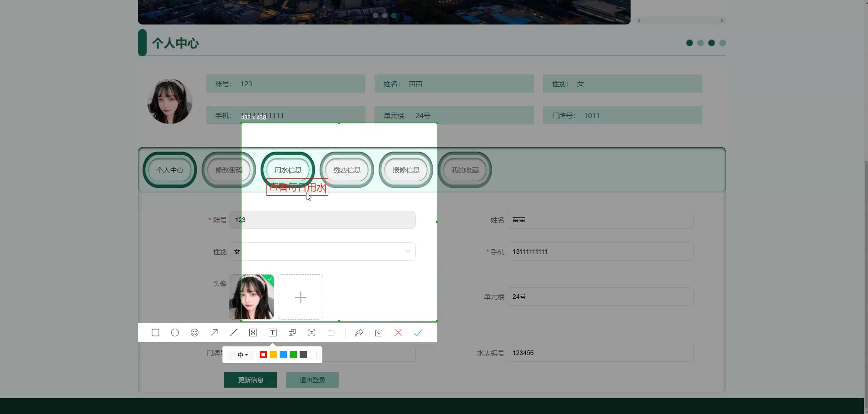Pick the yellow color swatch
The width and height of the screenshot is (868, 414).
point(273,355)
